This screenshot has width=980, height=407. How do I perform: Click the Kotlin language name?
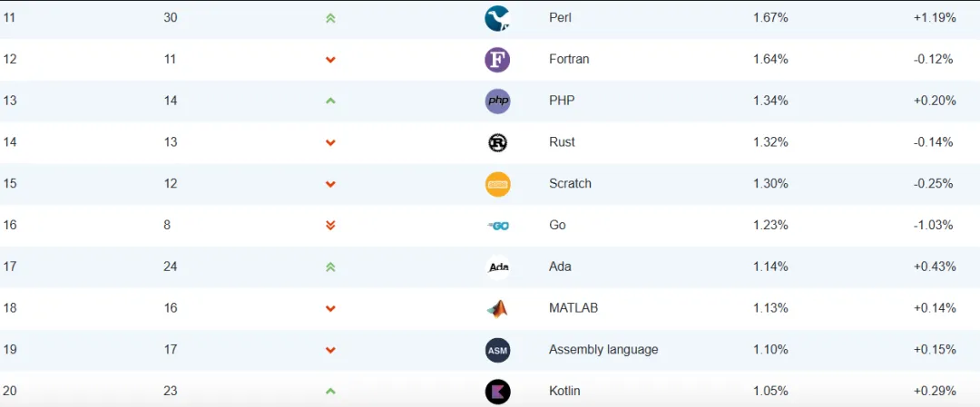(564, 392)
